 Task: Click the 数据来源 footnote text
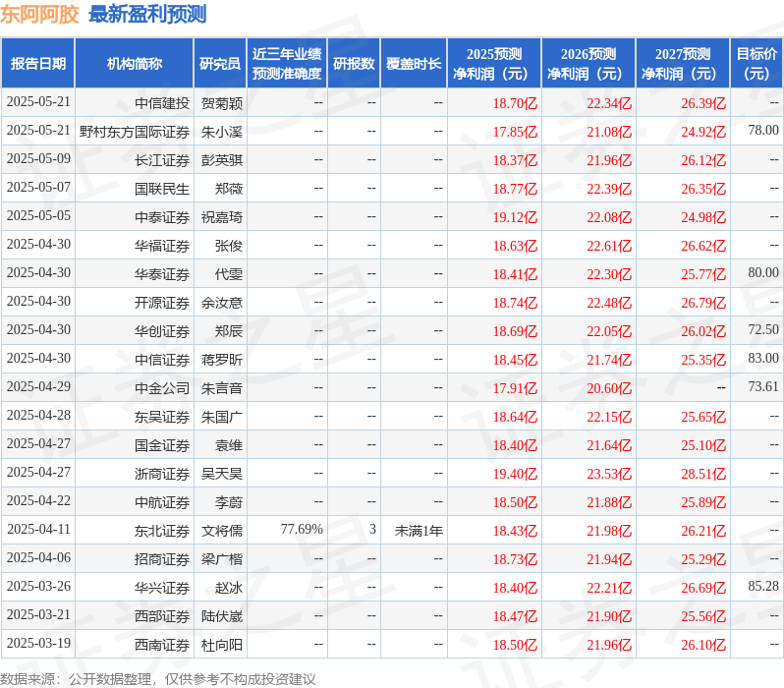pos(158,679)
